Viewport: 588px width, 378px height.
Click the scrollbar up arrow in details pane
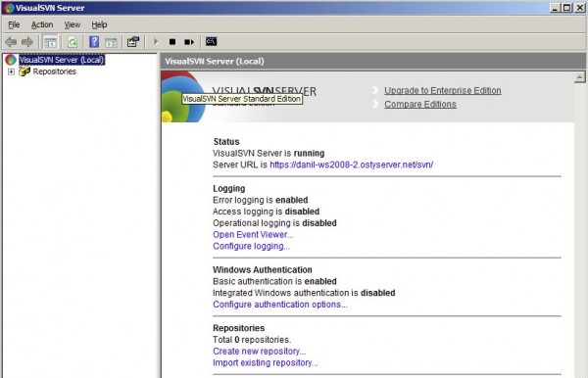point(580,77)
